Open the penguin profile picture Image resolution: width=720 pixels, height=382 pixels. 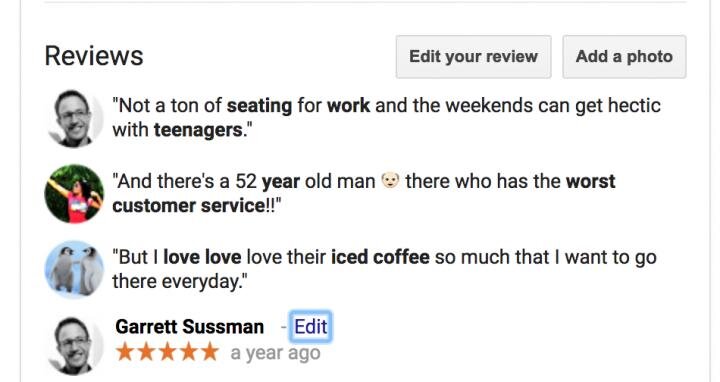coord(74,270)
